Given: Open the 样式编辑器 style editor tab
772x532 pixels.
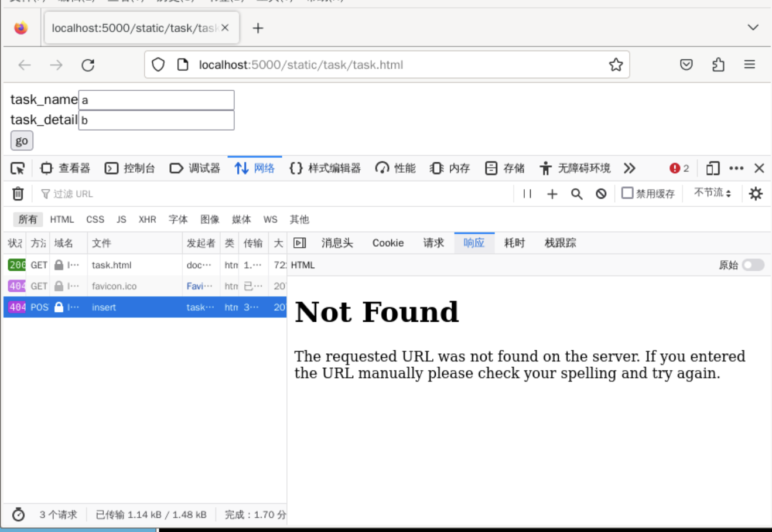Looking at the screenshot, I should (x=325, y=168).
